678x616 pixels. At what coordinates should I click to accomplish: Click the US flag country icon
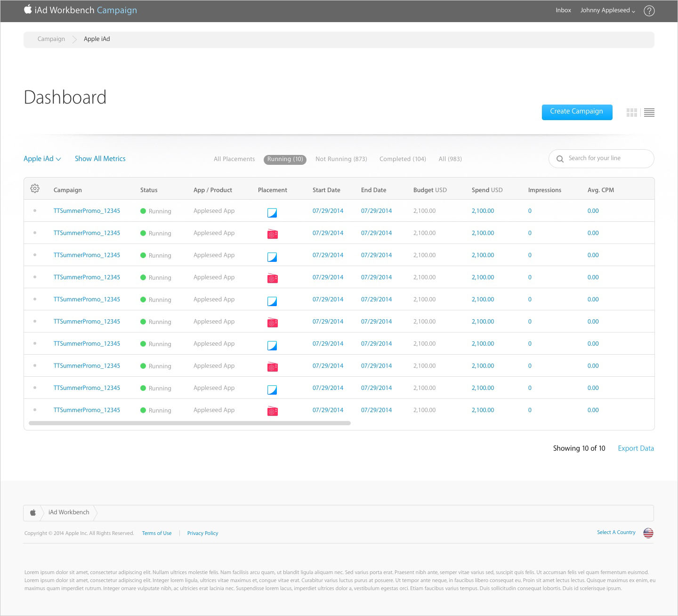pos(648,533)
